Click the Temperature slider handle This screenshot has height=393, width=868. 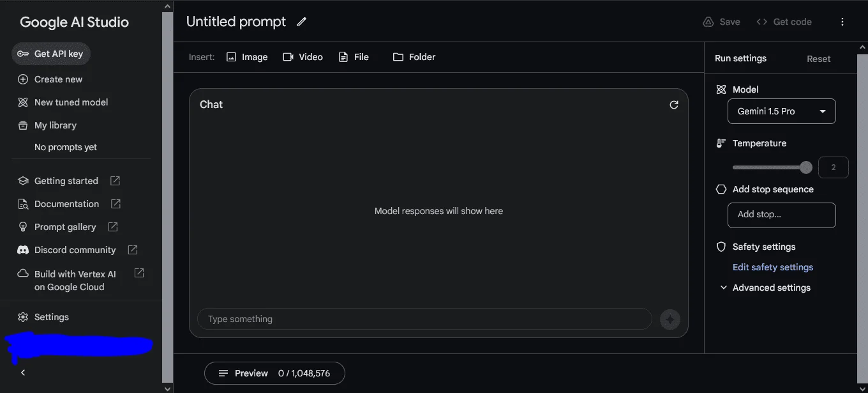click(806, 167)
